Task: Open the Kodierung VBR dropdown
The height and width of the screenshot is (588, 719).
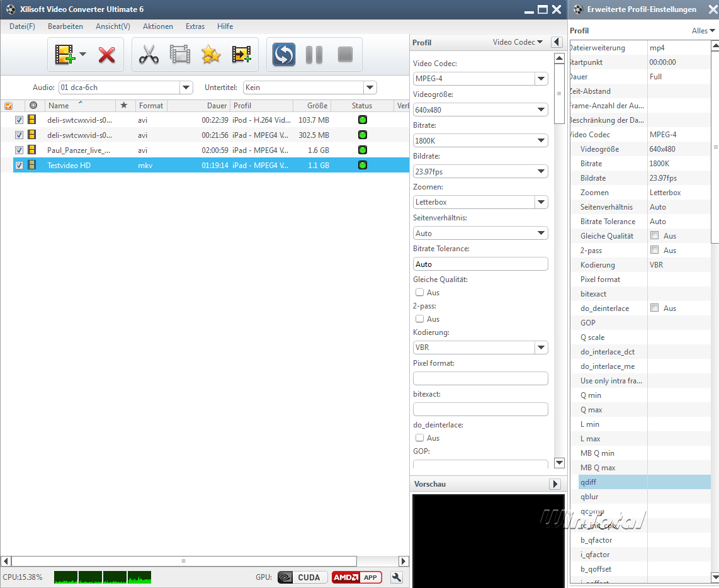Action: coord(541,348)
